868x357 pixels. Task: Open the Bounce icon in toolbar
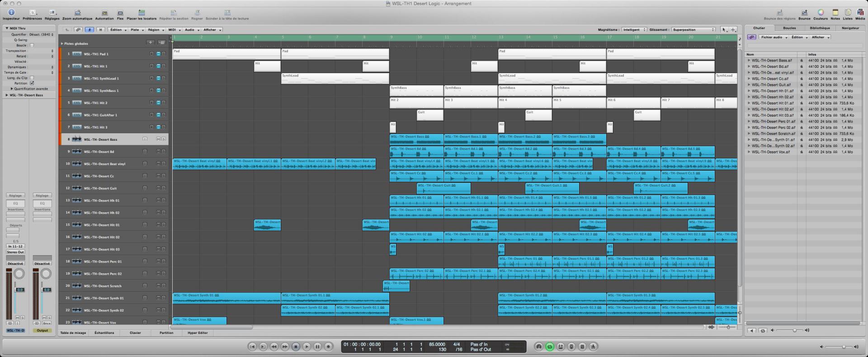(804, 13)
